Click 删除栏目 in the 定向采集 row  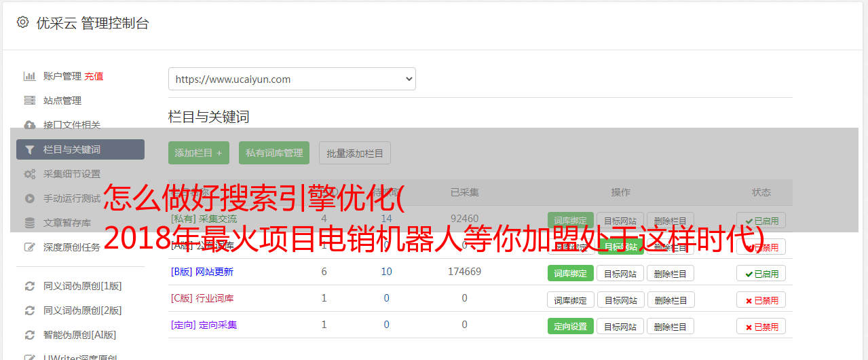pyautogui.click(x=671, y=326)
